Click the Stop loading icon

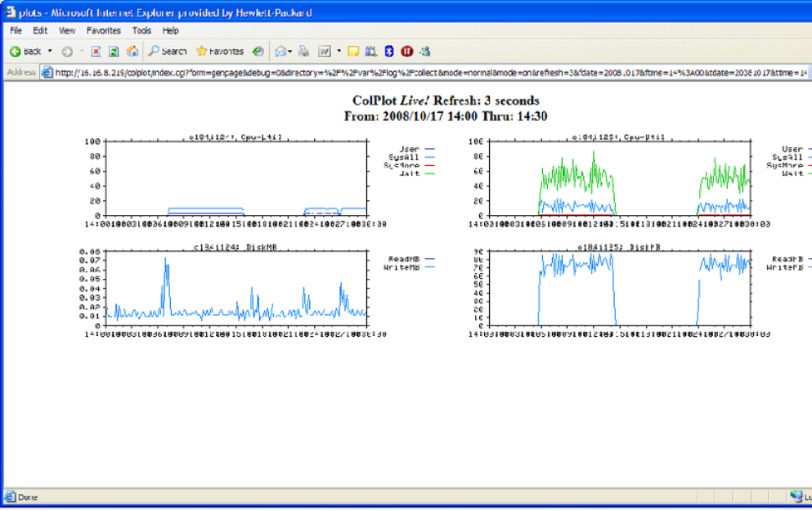tap(96, 51)
